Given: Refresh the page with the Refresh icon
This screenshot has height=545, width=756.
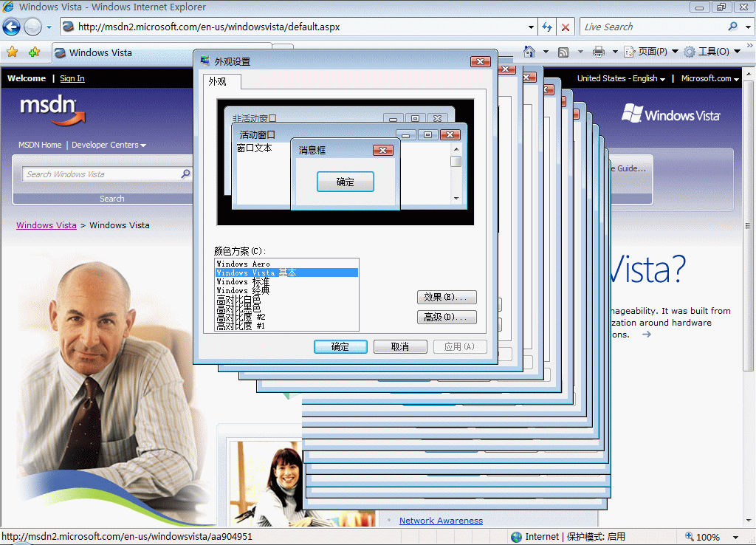Looking at the screenshot, I should (x=547, y=27).
